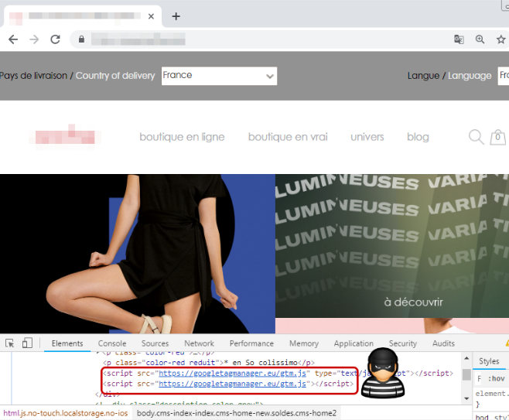509x420 pixels.
Task: Open the translate page icon
Action: [x=459, y=39]
